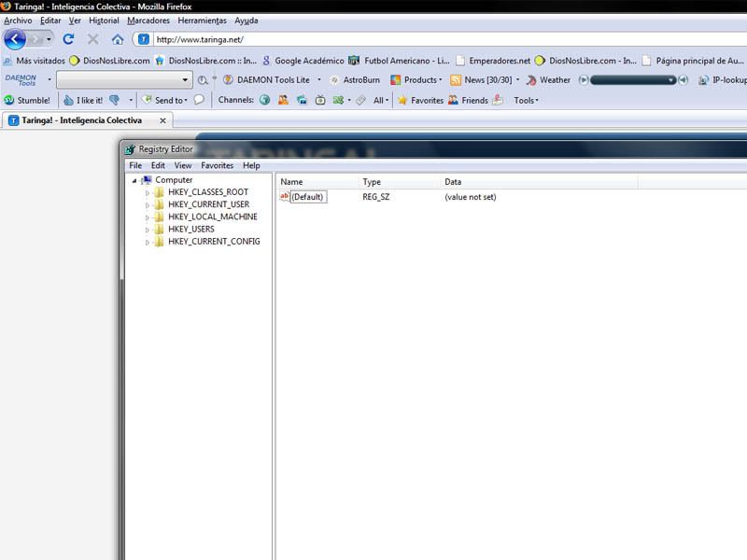
Task: Click the News RSS feed icon
Action: click(x=456, y=80)
